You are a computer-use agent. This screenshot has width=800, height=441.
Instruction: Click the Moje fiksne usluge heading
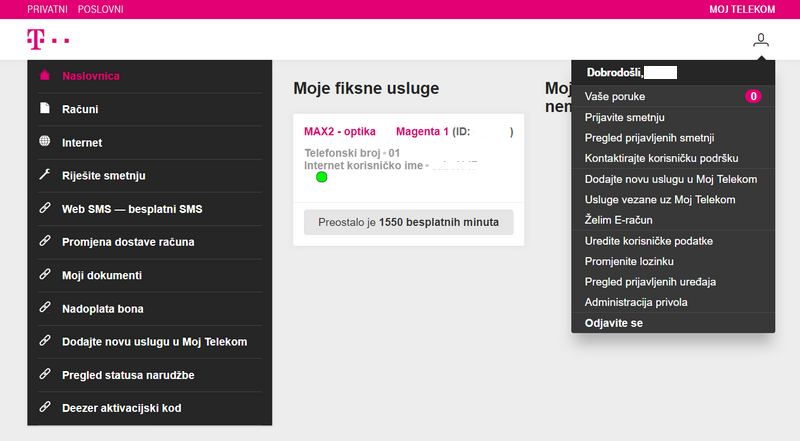click(x=366, y=88)
